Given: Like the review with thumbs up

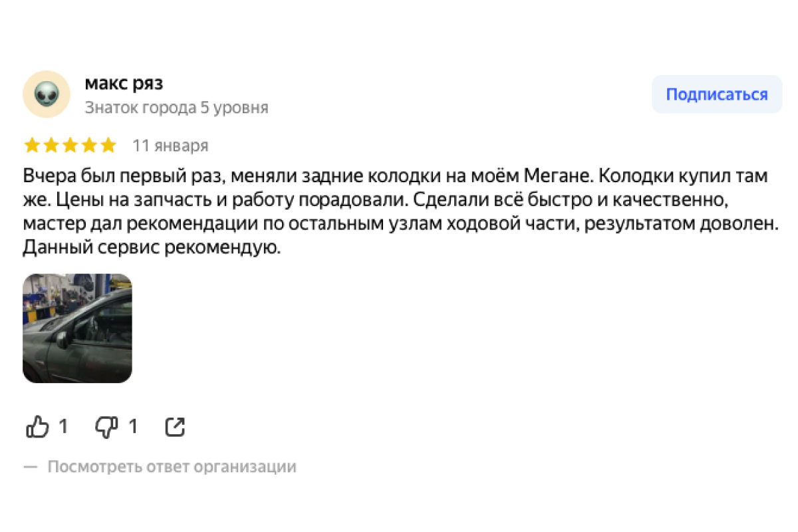Looking at the screenshot, I should pos(37,427).
